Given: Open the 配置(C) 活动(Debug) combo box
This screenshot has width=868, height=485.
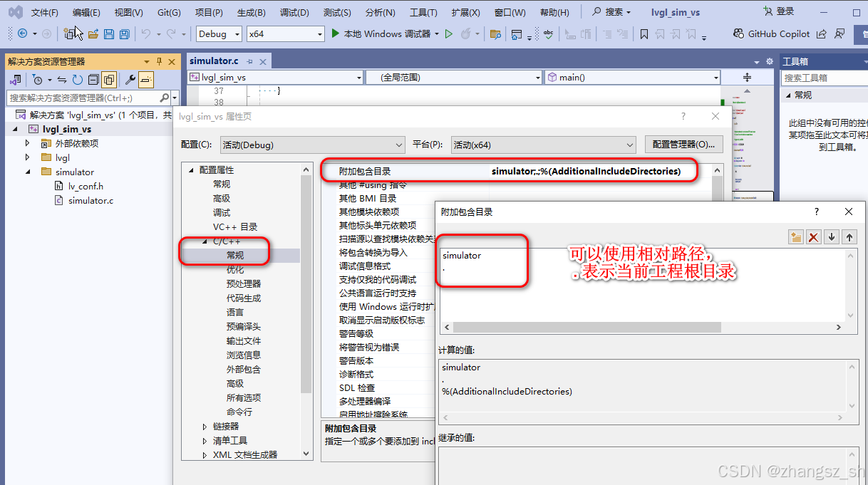Looking at the screenshot, I should [x=313, y=145].
